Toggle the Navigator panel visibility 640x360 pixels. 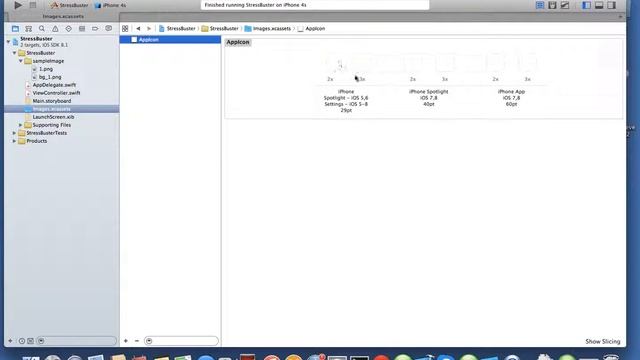tap(587, 5)
